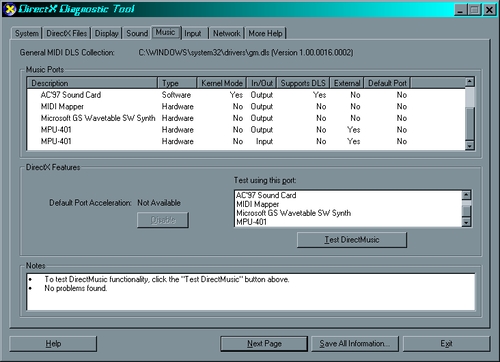Choose MIDI Mapper in test port list
The width and height of the screenshot is (500, 362).
pyautogui.click(x=348, y=204)
